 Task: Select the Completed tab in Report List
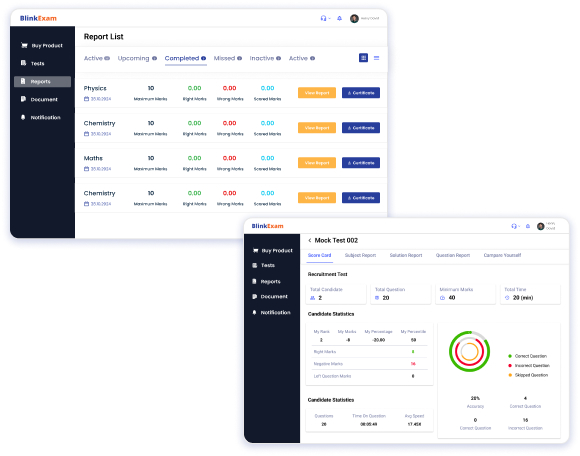pos(185,58)
